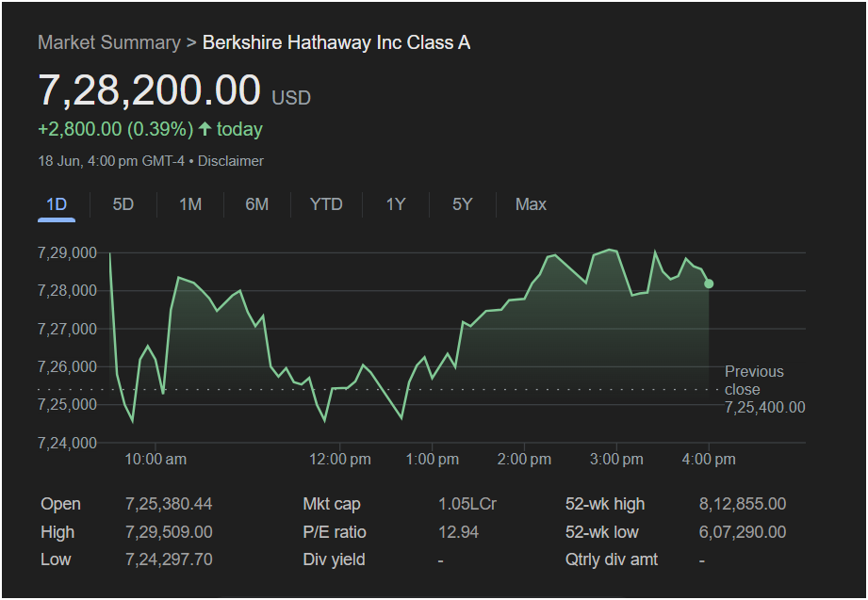Click the P/E ratio value 12.94
The width and height of the screenshot is (868, 600).
(x=458, y=532)
